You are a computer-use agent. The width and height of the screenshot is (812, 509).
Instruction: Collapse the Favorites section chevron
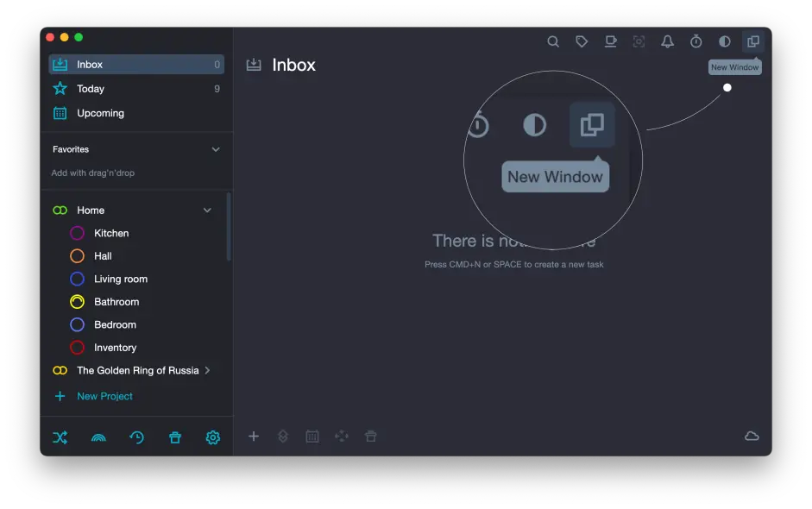[216, 149]
